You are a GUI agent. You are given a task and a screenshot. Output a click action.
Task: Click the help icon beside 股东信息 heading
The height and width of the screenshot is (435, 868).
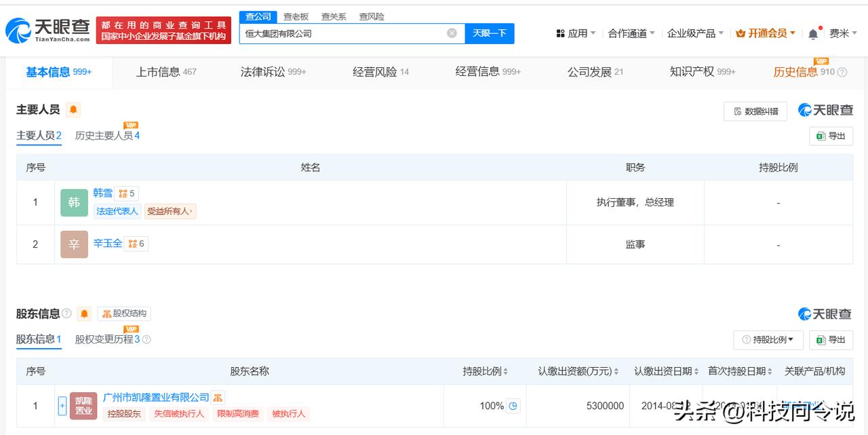coord(66,314)
